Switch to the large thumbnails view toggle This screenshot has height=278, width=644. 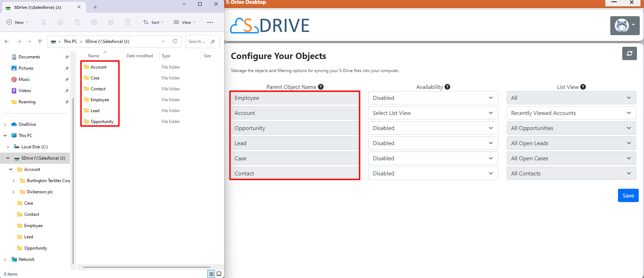click(219, 274)
